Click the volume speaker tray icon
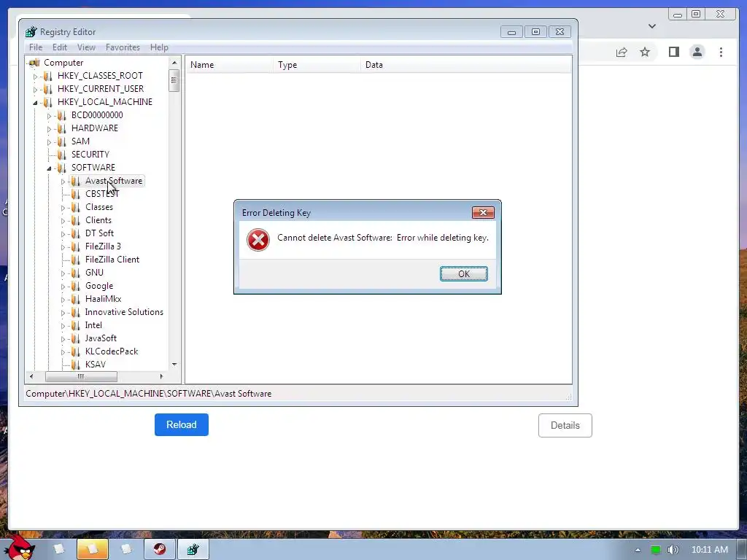 [673, 550]
